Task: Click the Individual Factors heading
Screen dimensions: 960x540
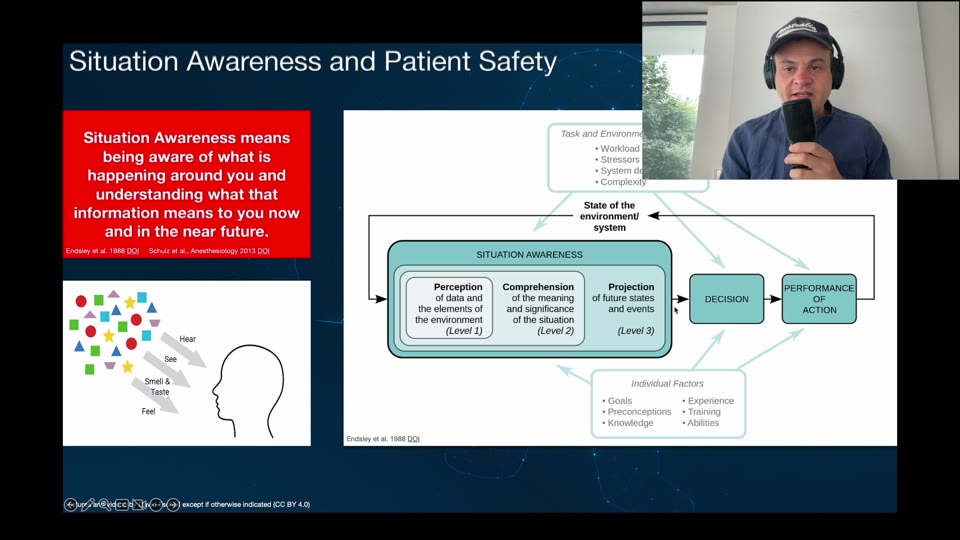Action: tap(667, 384)
